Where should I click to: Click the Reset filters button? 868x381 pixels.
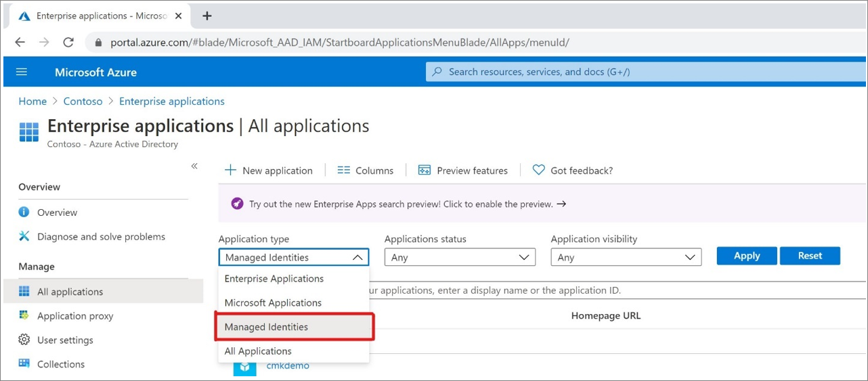[x=810, y=256]
